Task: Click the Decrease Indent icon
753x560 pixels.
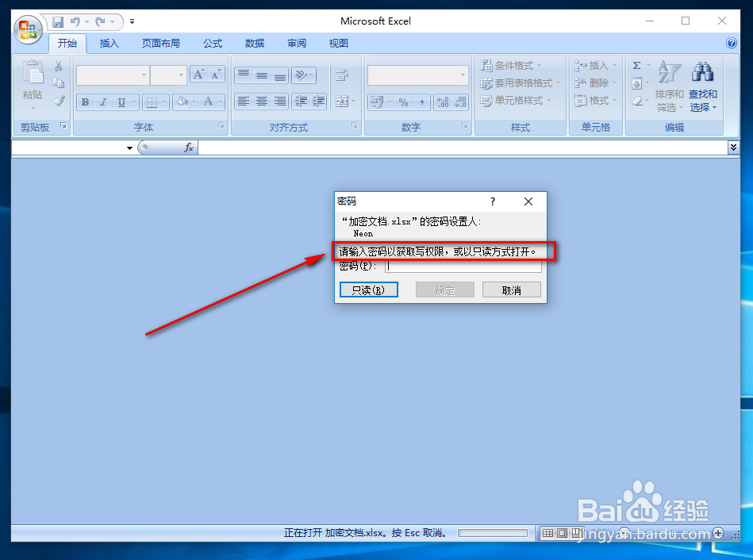Action: pyautogui.click(x=301, y=102)
